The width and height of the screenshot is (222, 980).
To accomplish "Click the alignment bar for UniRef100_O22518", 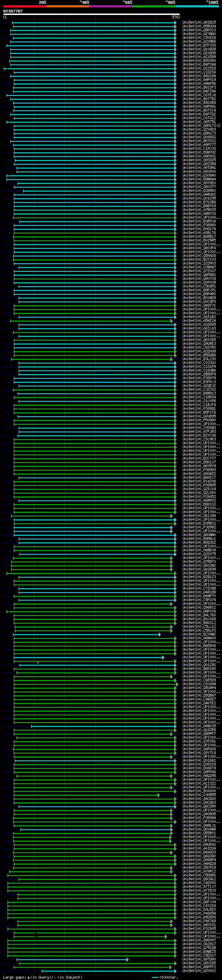I will point(90,68).
